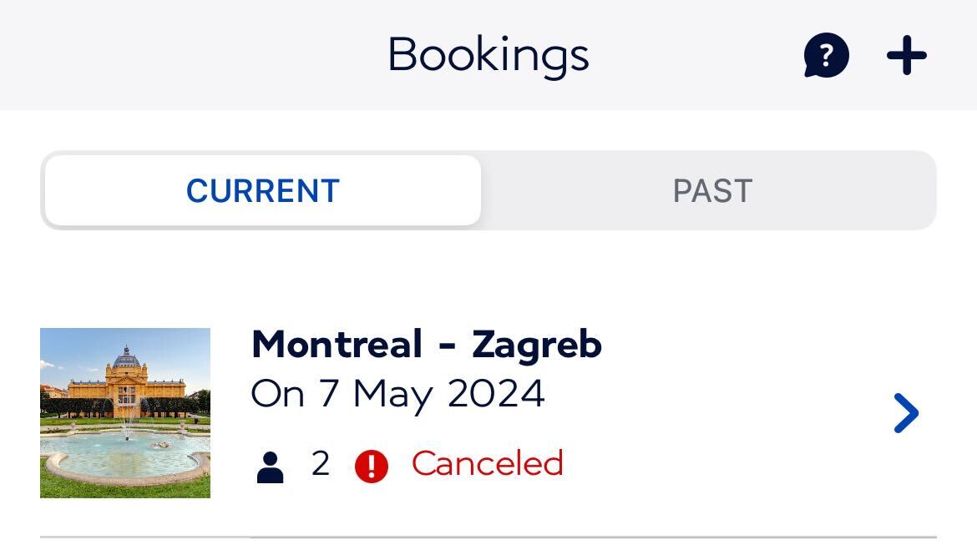Viewport: 977px width, 560px height.
Task: Switch to the PAST bookings tab
Action: [x=713, y=190]
